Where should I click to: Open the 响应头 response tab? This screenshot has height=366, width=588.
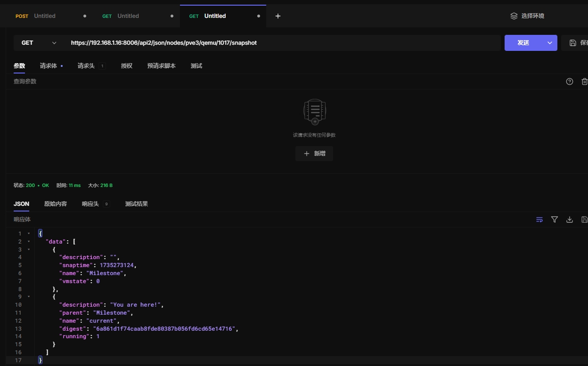(x=90, y=204)
